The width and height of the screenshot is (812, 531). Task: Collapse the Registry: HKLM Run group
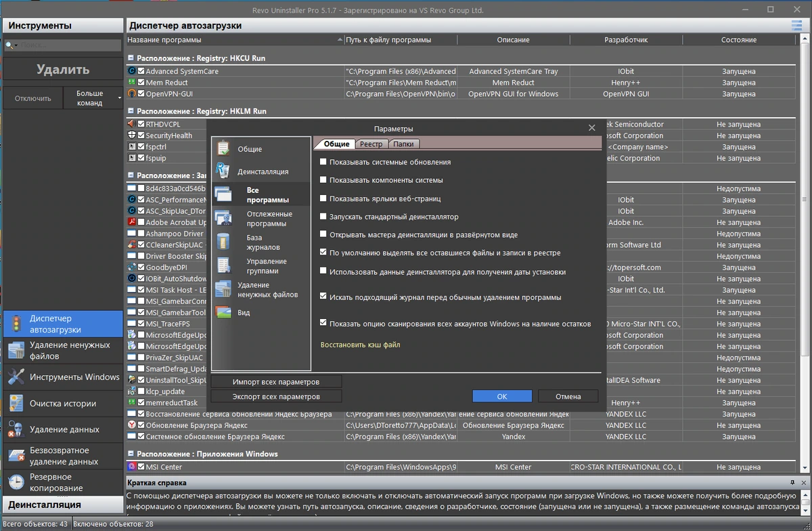(x=131, y=111)
